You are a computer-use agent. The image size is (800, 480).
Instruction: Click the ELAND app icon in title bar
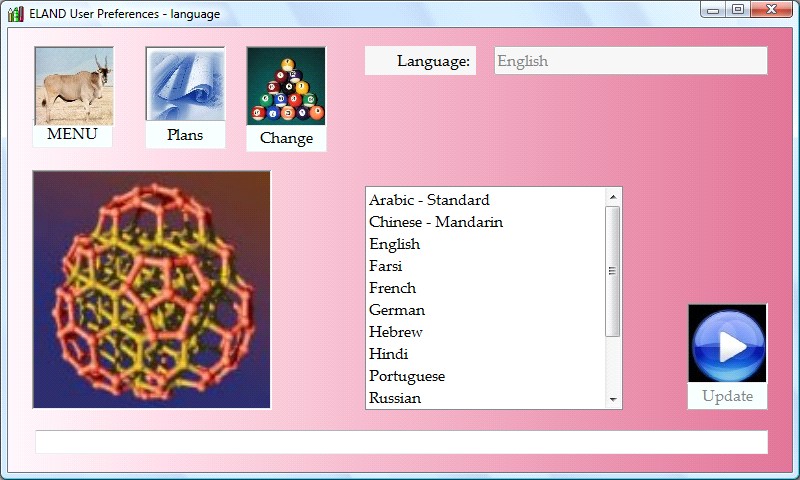15,13
